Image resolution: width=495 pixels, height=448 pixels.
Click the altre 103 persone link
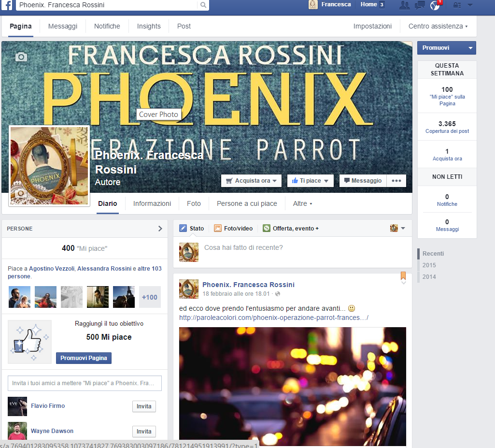click(149, 269)
